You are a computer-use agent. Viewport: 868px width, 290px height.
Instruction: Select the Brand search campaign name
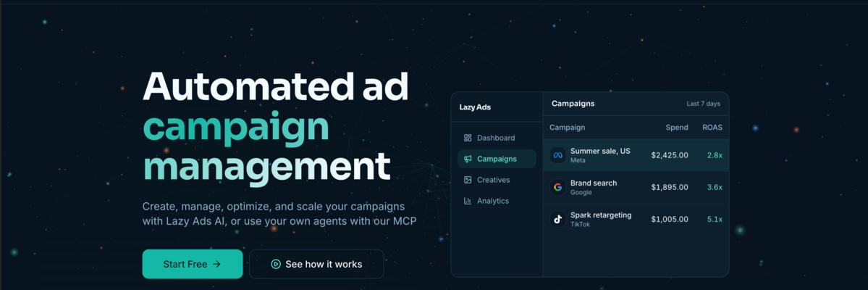(x=594, y=183)
